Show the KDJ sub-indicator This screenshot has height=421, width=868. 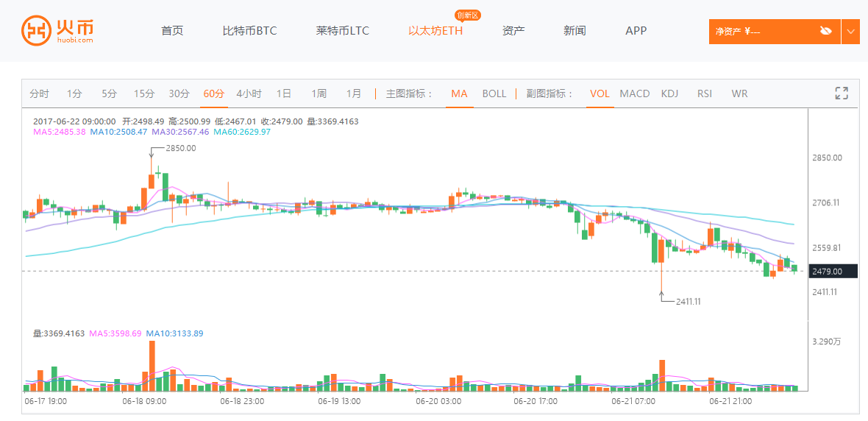click(669, 93)
